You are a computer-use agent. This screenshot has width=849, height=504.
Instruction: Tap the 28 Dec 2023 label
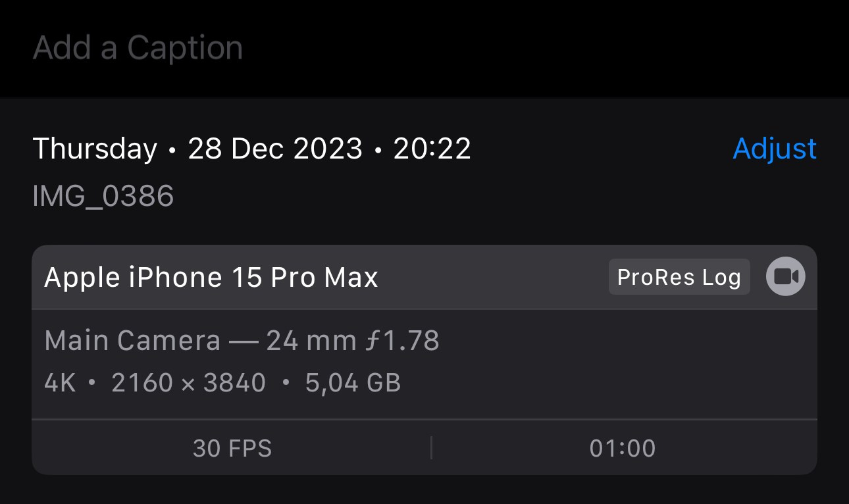click(275, 149)
